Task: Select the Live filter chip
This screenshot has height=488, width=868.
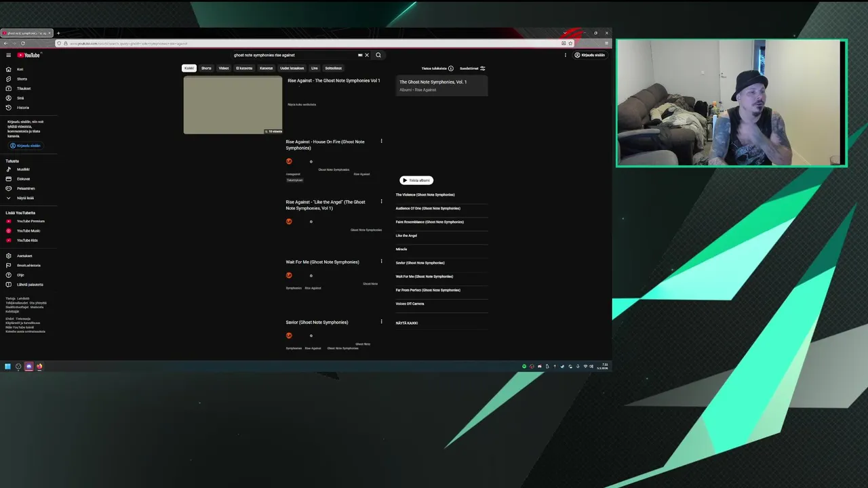Action: tap(315, 68)
